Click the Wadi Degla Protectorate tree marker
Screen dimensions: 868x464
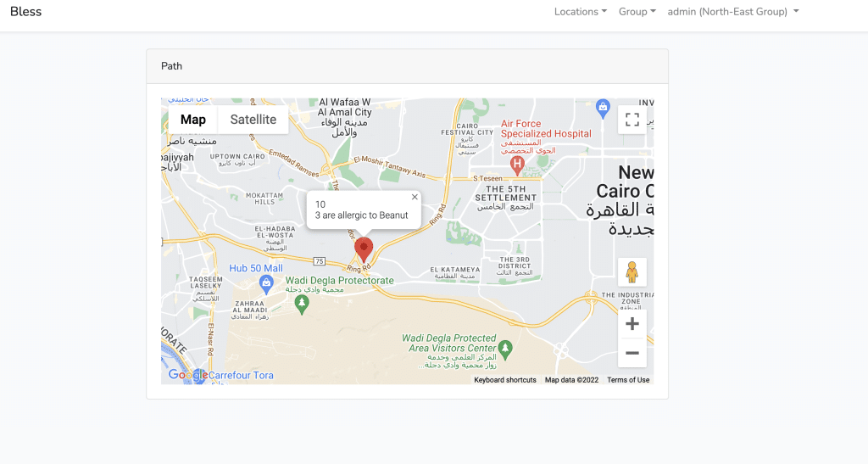pos(302,305)
